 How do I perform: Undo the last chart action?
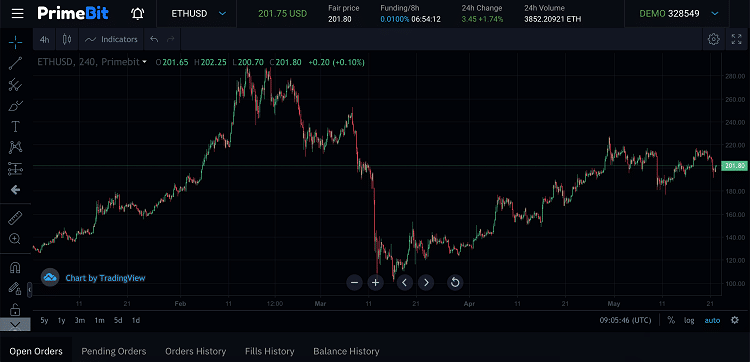[154, 39]
